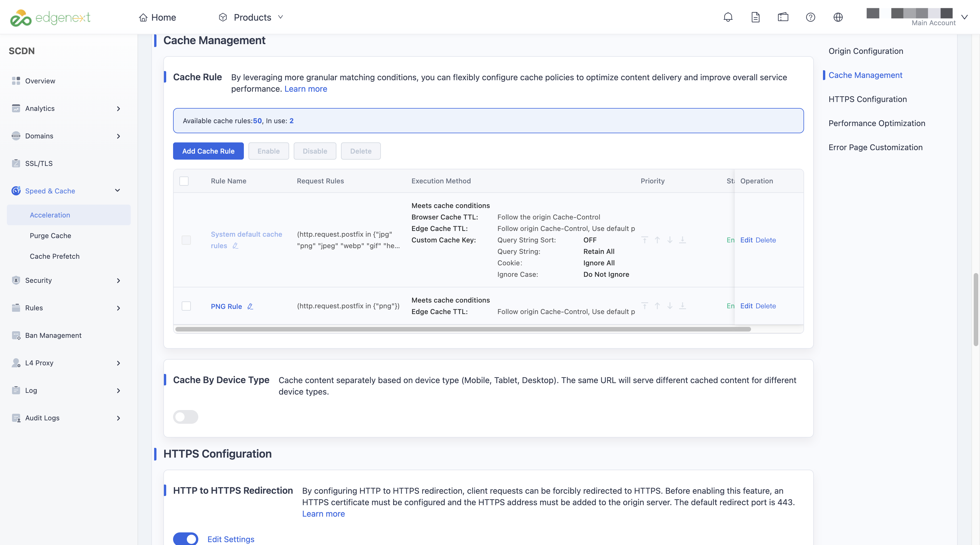Jump to HTTPS Configuration anchor
The height and width of the screenshot is (545, 980).
click(867, 99)
